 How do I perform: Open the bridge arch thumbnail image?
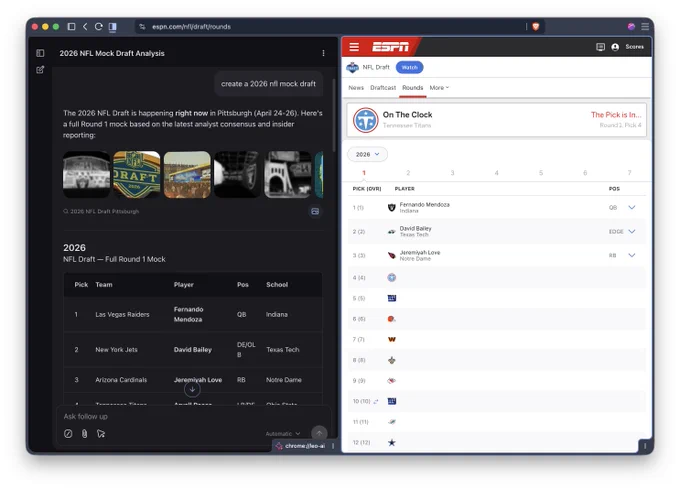(288, 174)
